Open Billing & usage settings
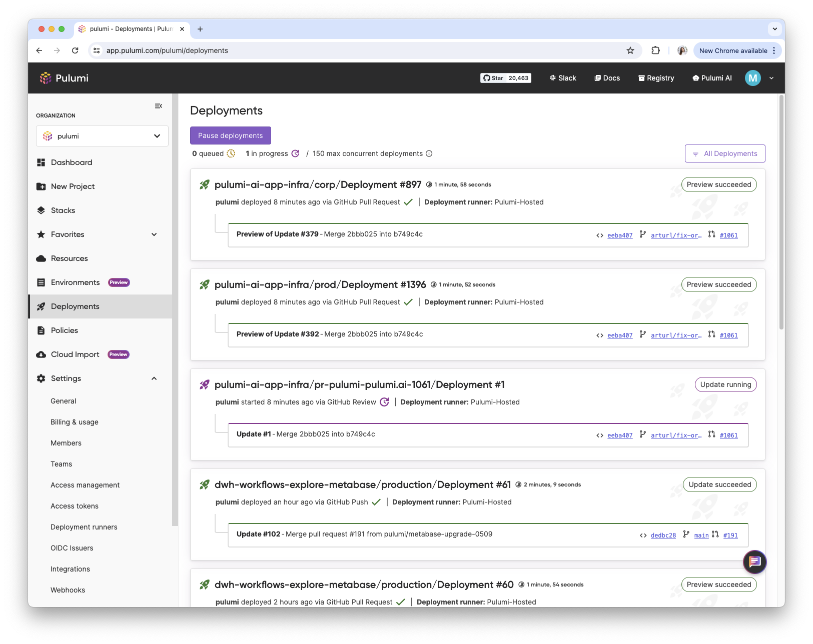The height and width of the screenshot is (644, 813). [x=75, y=422]
